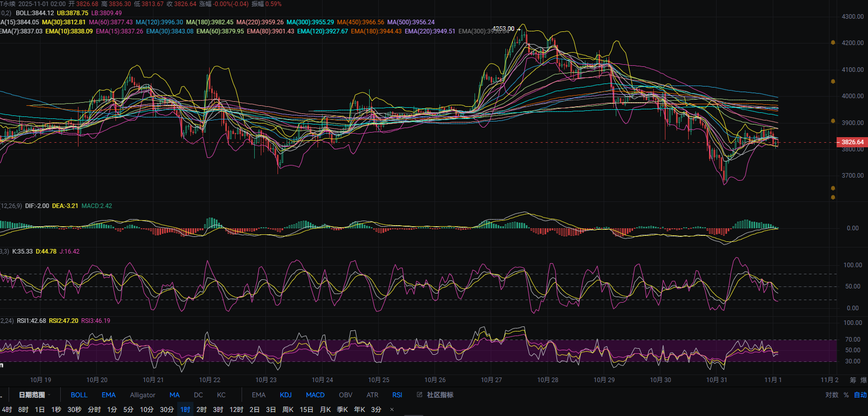
Task: Select the 周K weekly candle timeframe
Action: click(288, 409)
